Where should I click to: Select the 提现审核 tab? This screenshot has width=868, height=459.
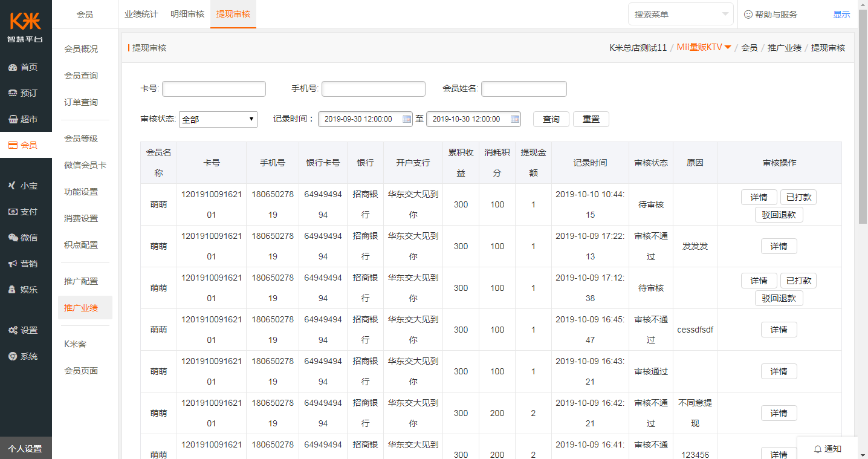tap(233, 14)
